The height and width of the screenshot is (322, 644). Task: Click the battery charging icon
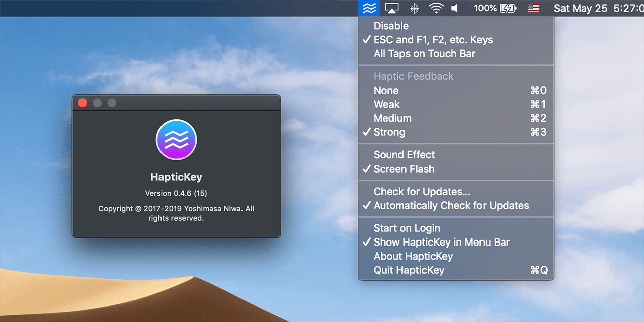coord(508,8)
